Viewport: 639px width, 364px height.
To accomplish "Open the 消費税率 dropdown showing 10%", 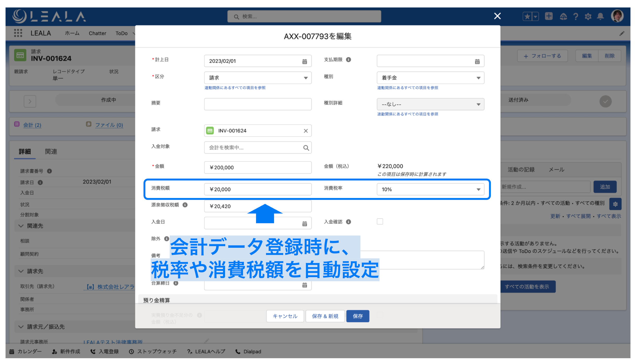I will pos(430,189).
